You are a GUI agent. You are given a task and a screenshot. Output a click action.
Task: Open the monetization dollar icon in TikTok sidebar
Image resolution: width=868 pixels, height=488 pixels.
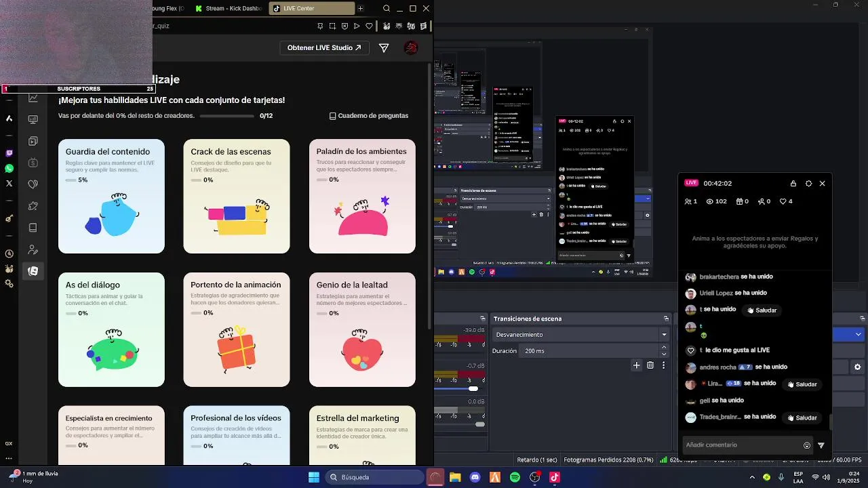[x=33, y=163]
